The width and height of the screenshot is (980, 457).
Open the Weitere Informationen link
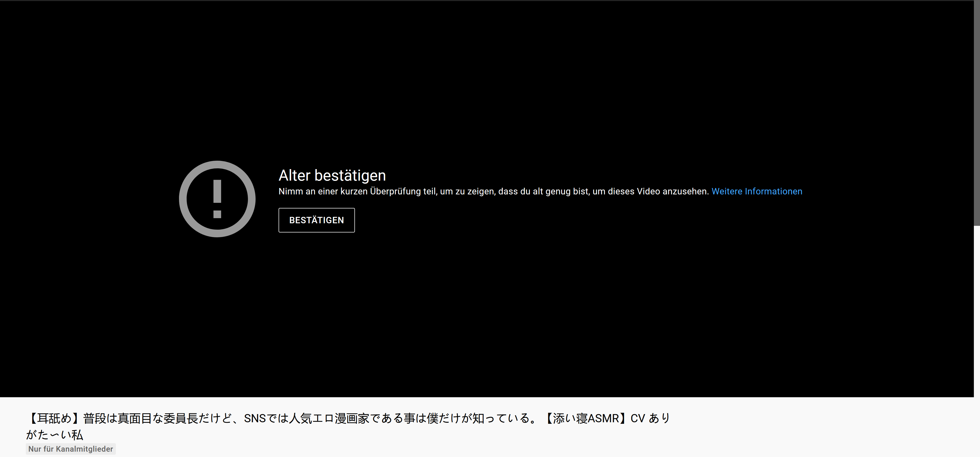click(756, 191)
